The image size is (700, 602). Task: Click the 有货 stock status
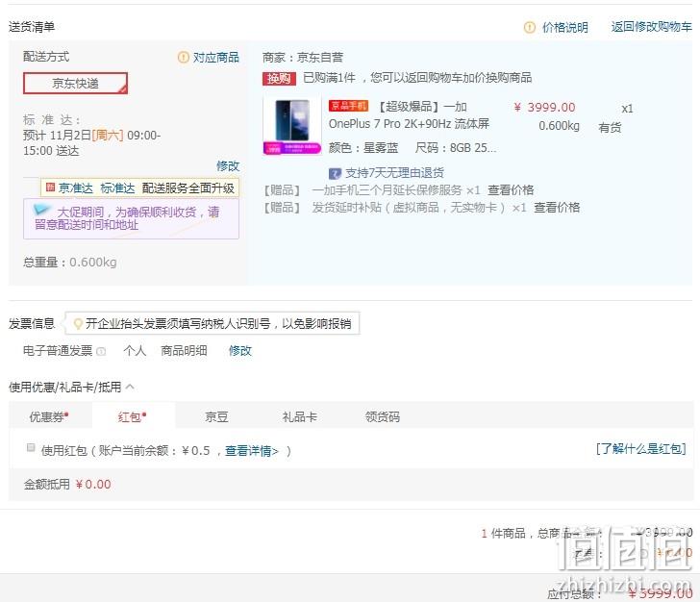(610, 128)
